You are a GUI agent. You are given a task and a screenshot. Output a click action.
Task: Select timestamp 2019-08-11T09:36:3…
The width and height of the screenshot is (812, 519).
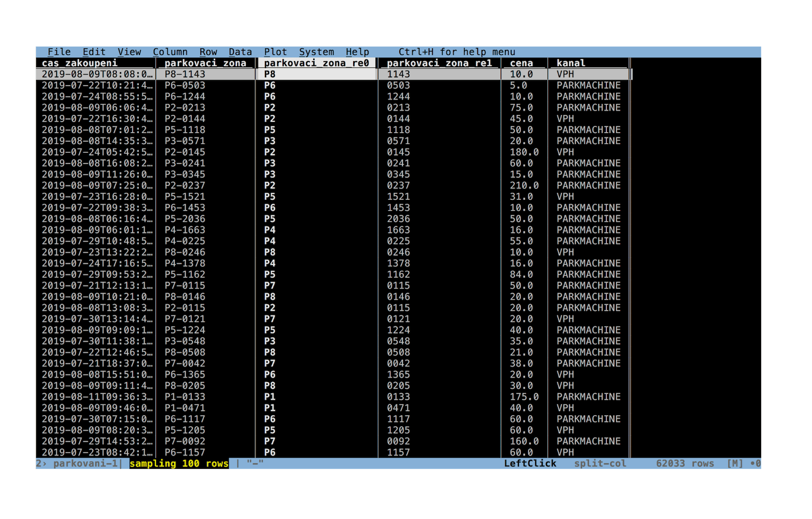pos(98,397)
